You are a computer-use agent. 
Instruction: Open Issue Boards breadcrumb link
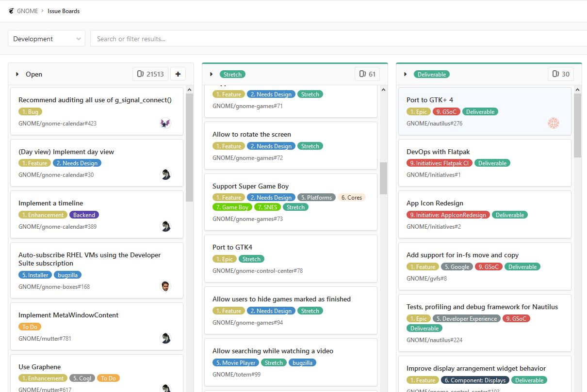pyautogui.click(x=64, y=11)
